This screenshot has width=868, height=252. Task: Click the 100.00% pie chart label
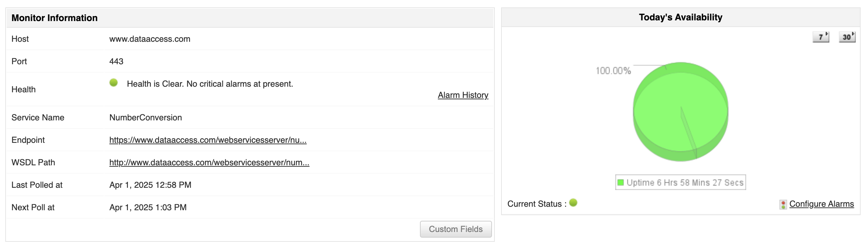tap(613, 71)
